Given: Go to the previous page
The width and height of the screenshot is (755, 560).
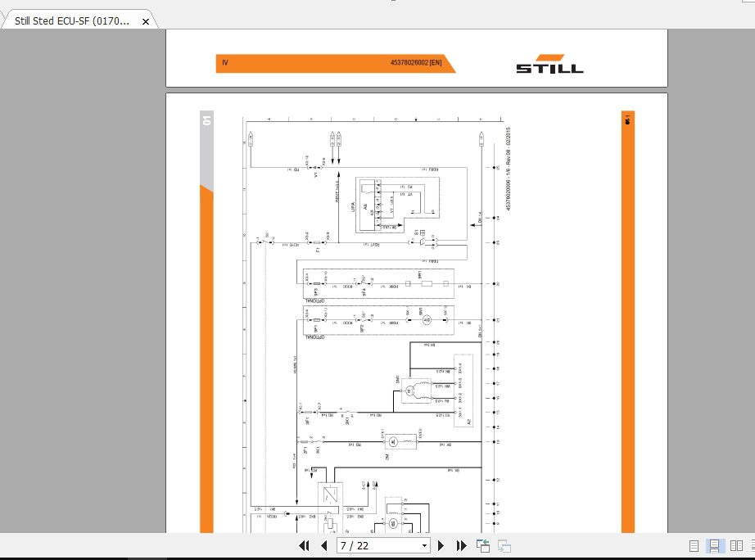Looking at the screenshot, I should click(324, 545).
